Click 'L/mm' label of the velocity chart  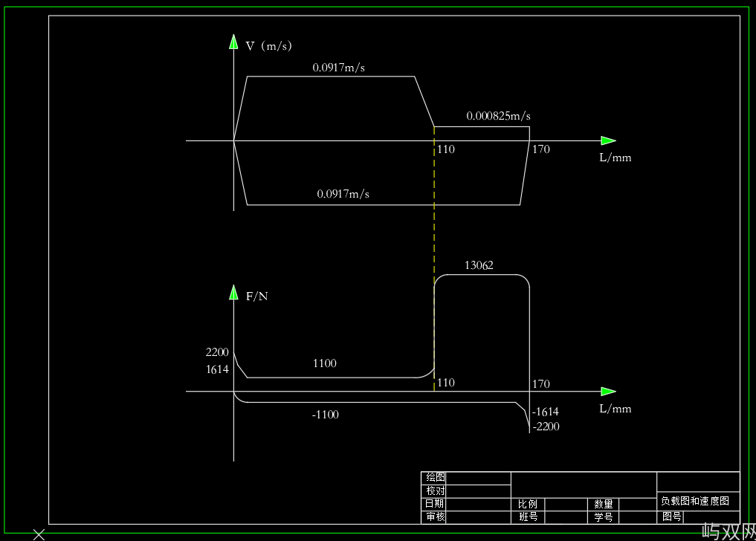point(616,158)
